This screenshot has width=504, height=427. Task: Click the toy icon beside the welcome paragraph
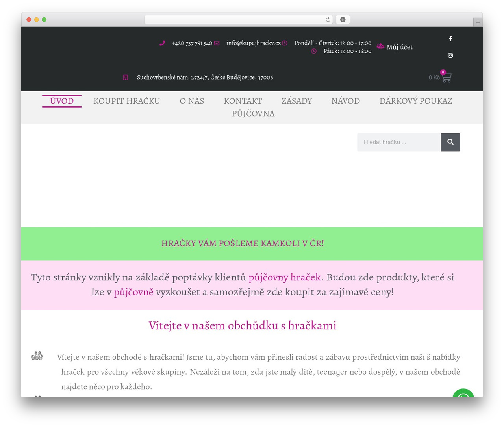pos(37,356)
